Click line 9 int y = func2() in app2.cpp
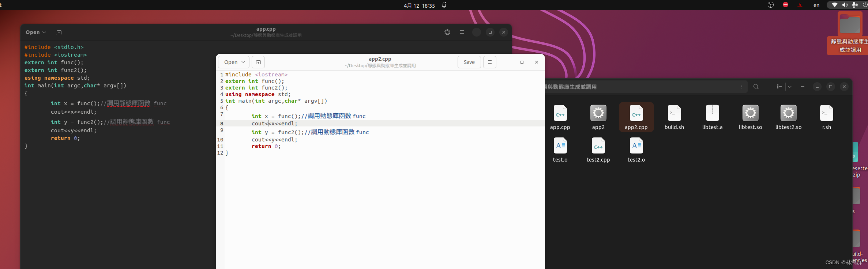Image resolution: width=868 pixels, height=269 pixels. tap(310, 132)
